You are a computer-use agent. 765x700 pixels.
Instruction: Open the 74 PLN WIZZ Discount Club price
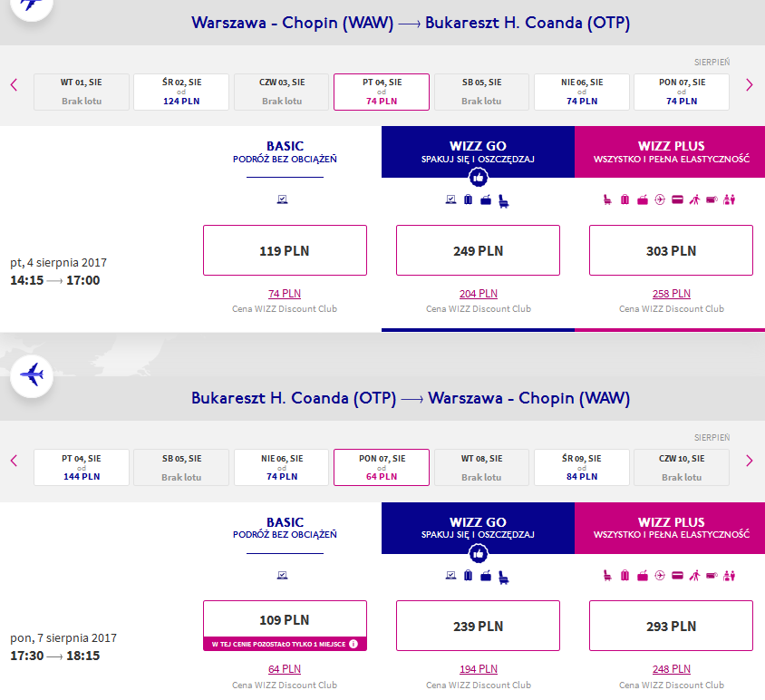(285, 294)
